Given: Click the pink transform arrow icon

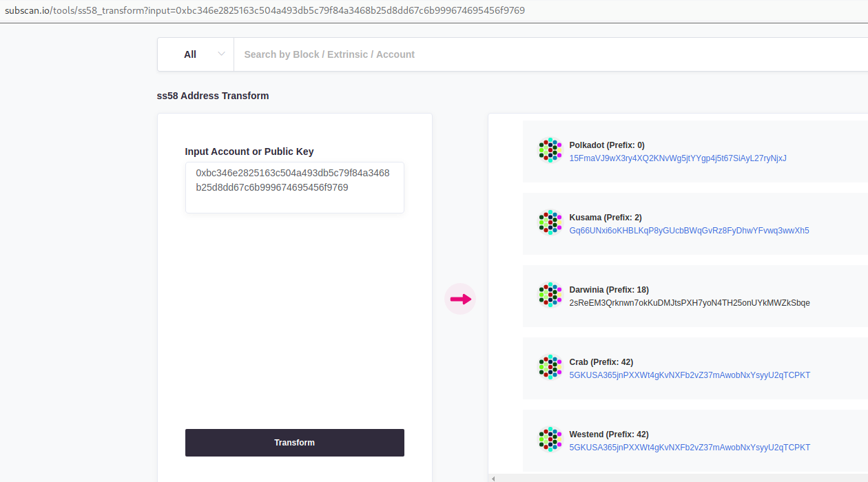Looking at the screenshot, I should [459, 298].
